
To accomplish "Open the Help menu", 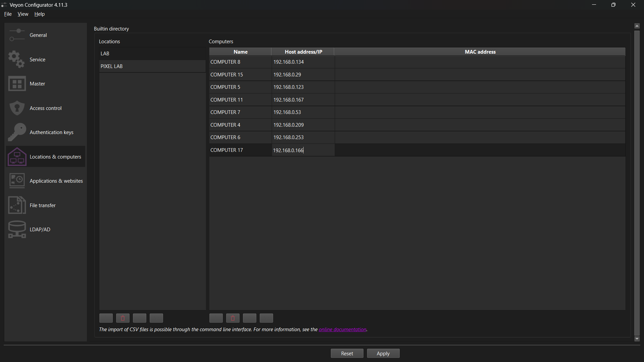I will 39,14.
